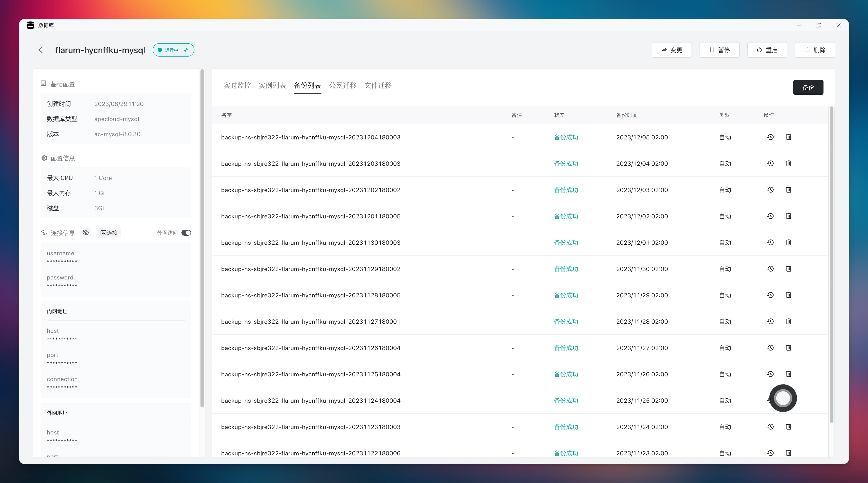Click the masked 内网地址 host value
The image size is (868, 483).
click(x=62, y=339)
